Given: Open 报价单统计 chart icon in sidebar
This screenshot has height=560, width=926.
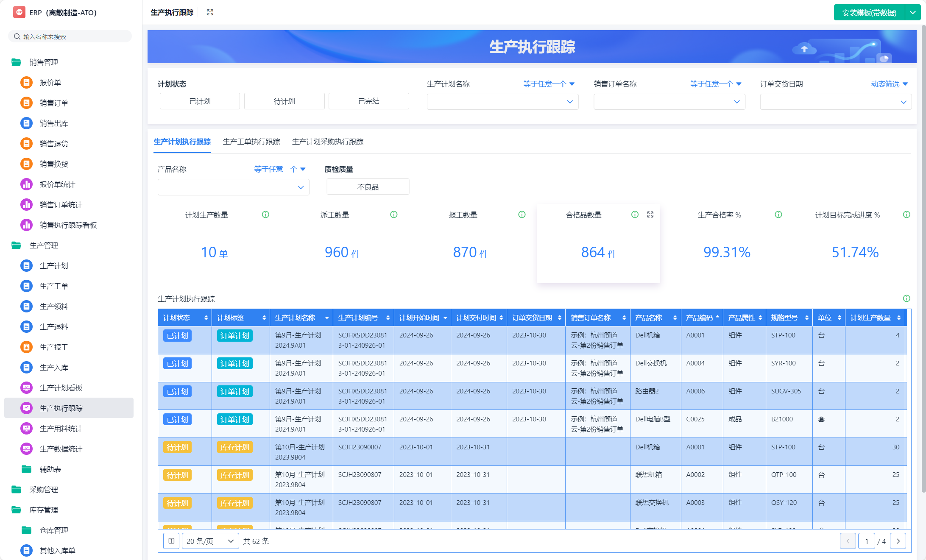Looking at the screenshot, I should pos(26,184).
